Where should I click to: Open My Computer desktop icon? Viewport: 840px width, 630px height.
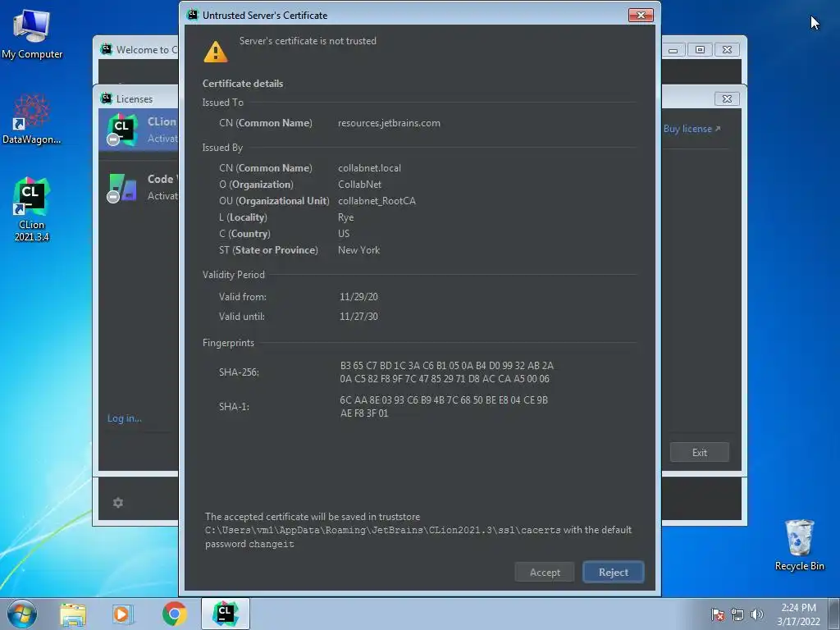click(32, 33)
